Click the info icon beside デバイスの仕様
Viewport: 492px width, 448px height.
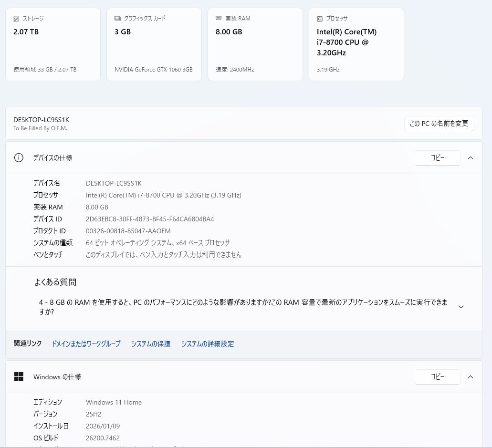(19, 158)
